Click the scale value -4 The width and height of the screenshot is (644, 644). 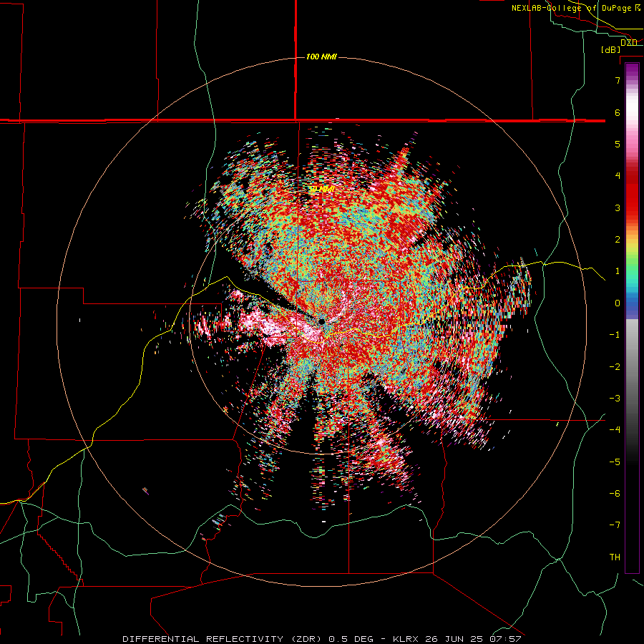coord(615,430)
